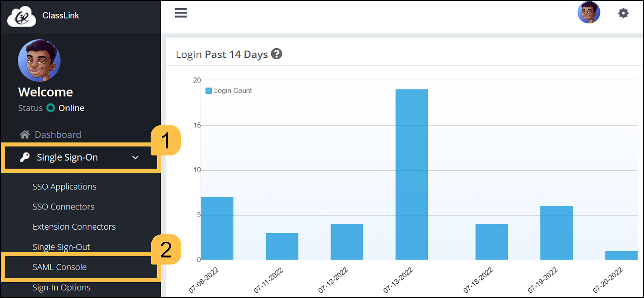This screenshot has width=644, height=298.
Task: Click the green Online status indicator
Action: click(51, 108)
